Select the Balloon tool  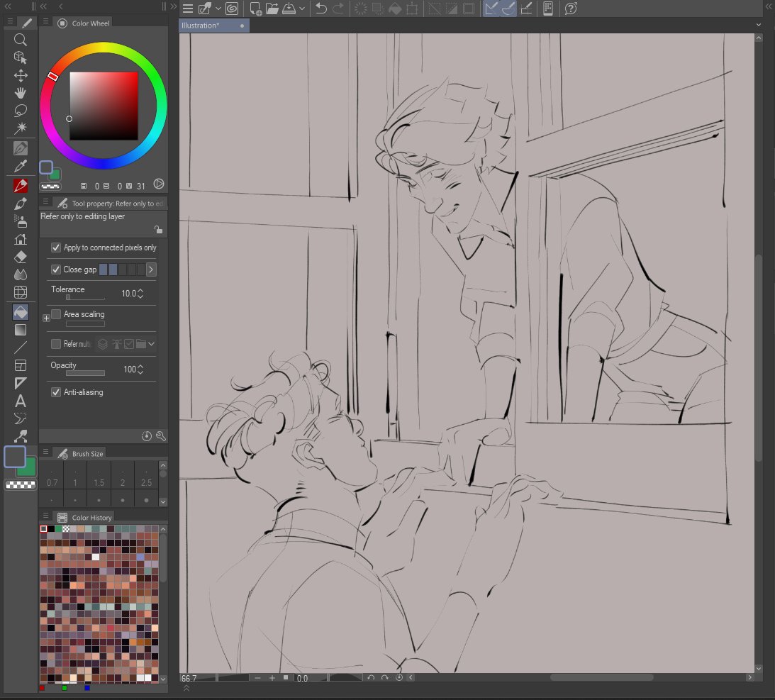(21, 418)
